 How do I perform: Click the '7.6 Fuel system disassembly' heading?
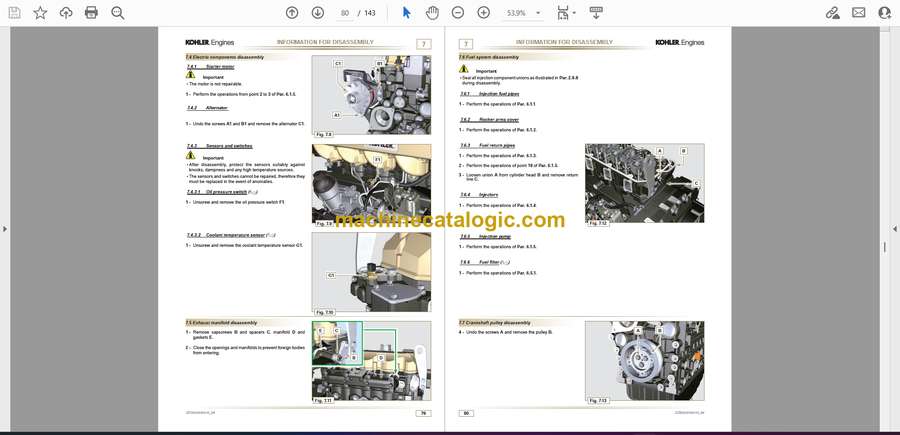pos(489,57)
